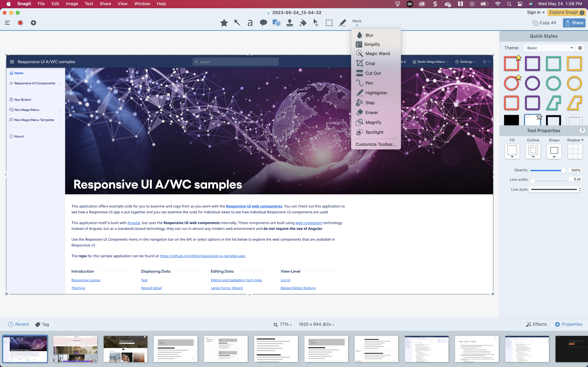Toggle the Properties panel

[x=569, y=324]
